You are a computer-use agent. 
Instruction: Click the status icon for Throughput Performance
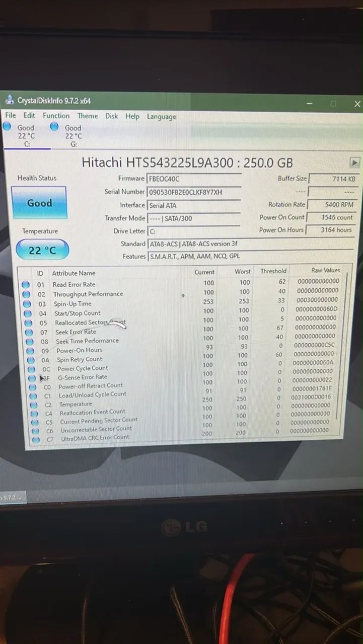click(x=26, y=295)
